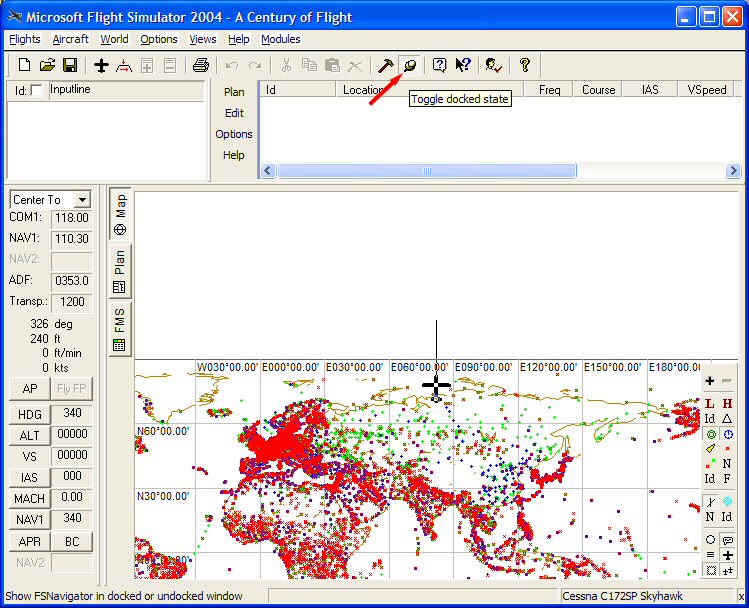Click the red approach arrow toolbar icon
The image size is (749, 608).
click(x=124, y=65)
